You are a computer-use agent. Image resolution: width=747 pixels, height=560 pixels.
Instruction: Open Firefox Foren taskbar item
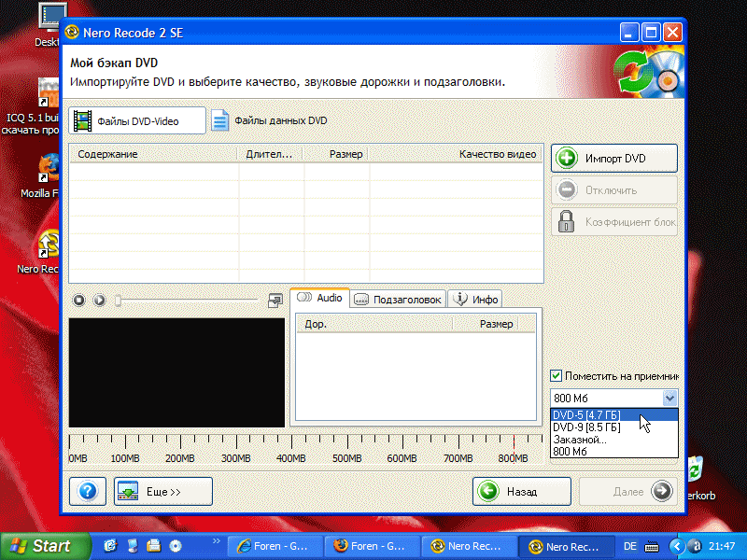click(372, 546)
